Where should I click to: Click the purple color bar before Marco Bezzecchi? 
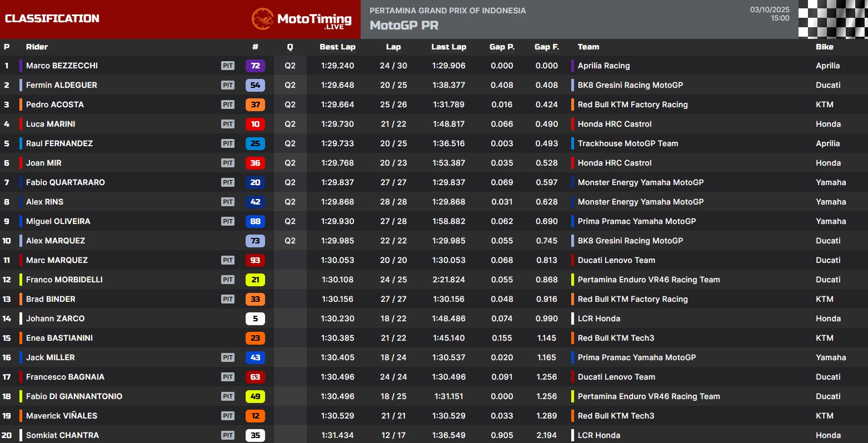coord(21,66)
